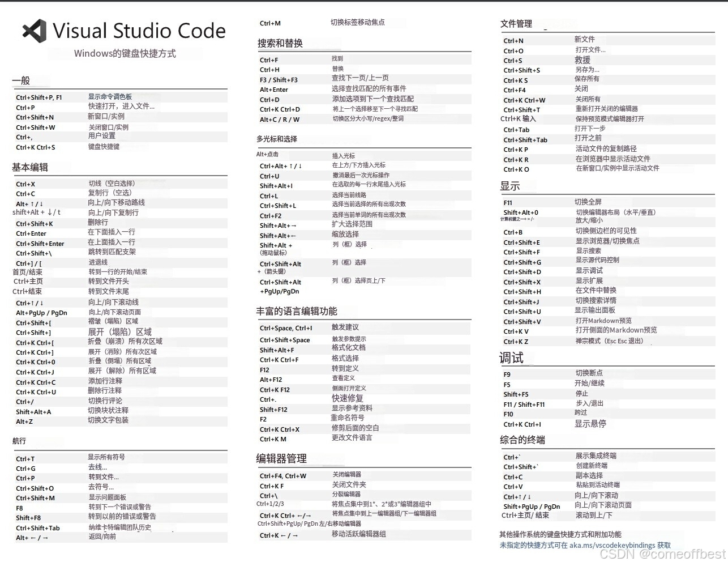This screenshot has width=728, height=566.
Task: Click the description '快速修复'
Action: tap(348, 398)
